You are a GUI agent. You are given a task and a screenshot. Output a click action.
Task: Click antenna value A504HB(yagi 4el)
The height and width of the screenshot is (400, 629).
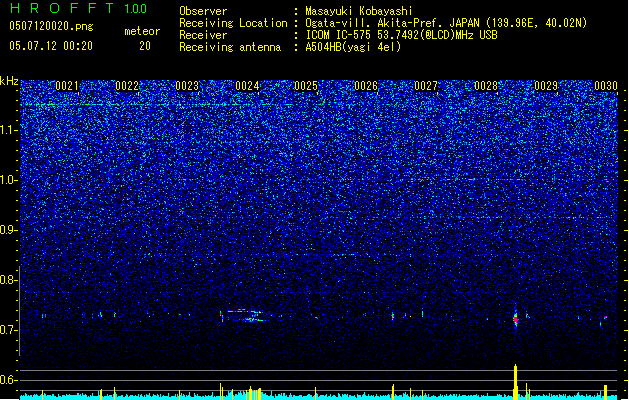coord(353,47)
